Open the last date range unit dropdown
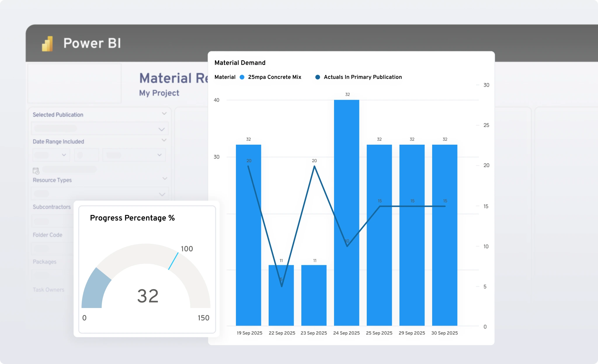 pos(134,155)
